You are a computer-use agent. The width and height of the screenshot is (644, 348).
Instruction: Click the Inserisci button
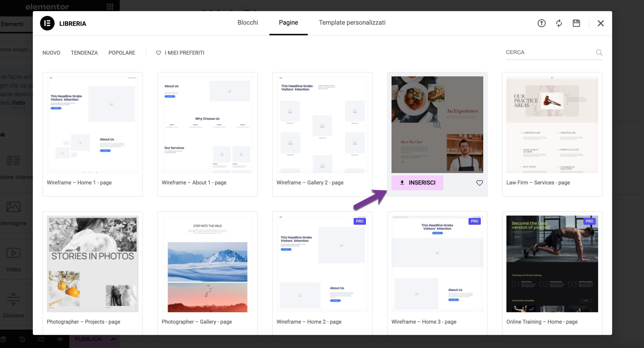coord(417,183)
